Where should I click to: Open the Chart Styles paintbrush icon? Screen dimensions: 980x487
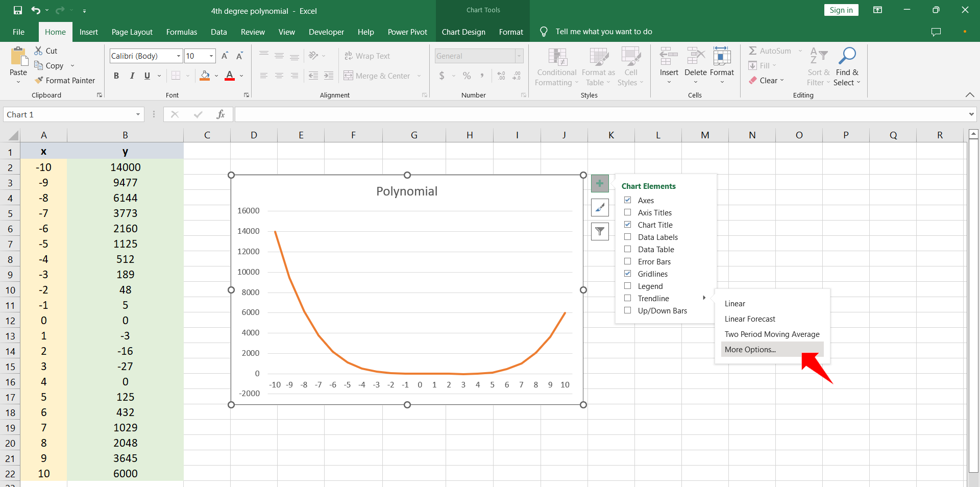pos(600,207)
